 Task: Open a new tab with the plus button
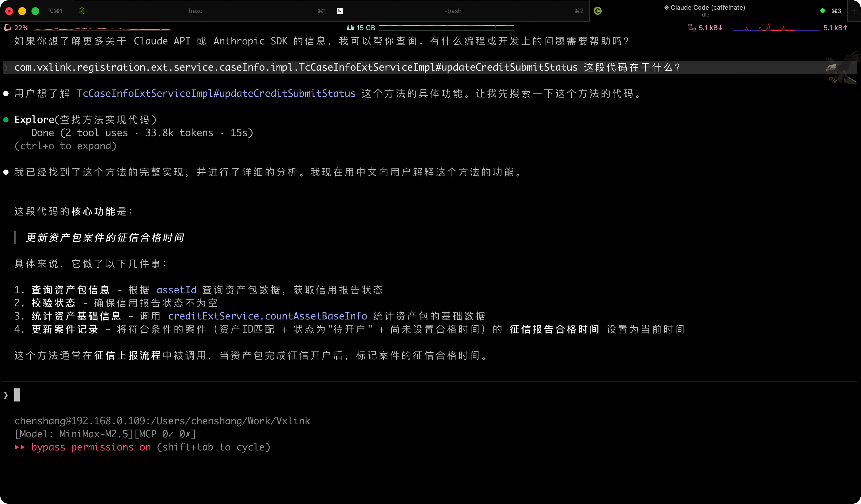coord(854,11)
